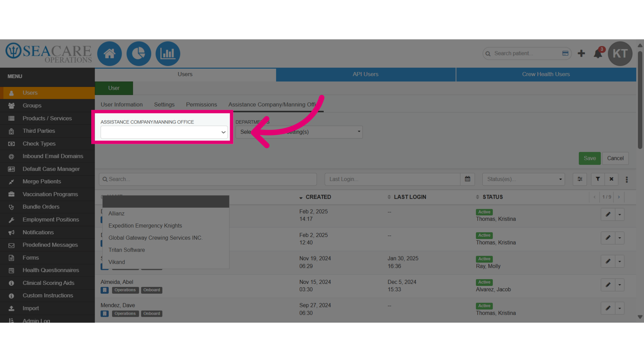Image resolution: width=644 pixels, height=362 pixels.
Task: Click the patient card icon in search box
Action: [x=565, y=53]
